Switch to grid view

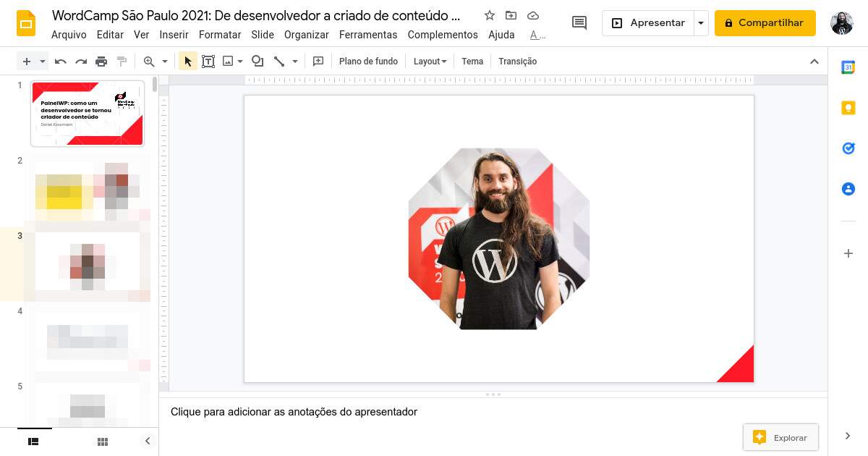tap(103, 441)
